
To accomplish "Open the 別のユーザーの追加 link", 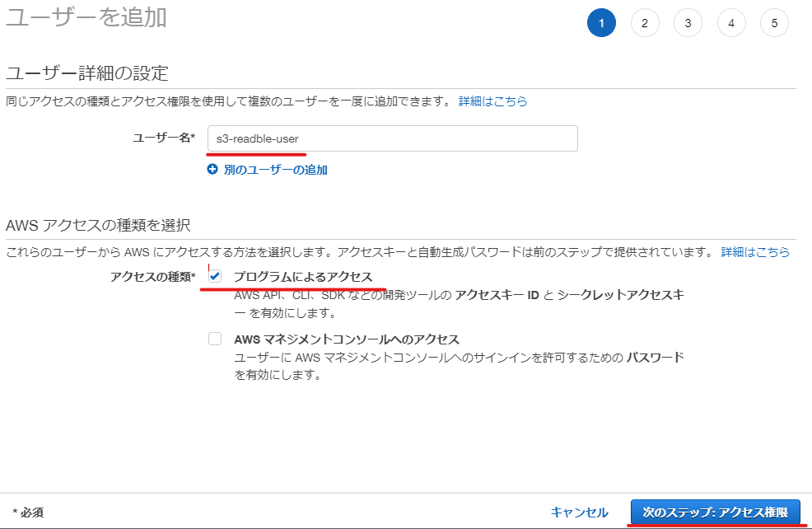I will (x=276, y=170).
